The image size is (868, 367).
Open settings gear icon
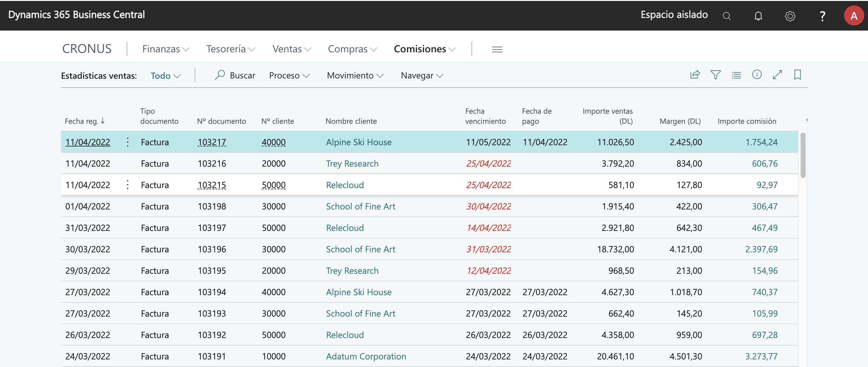[x=790, y=16]
